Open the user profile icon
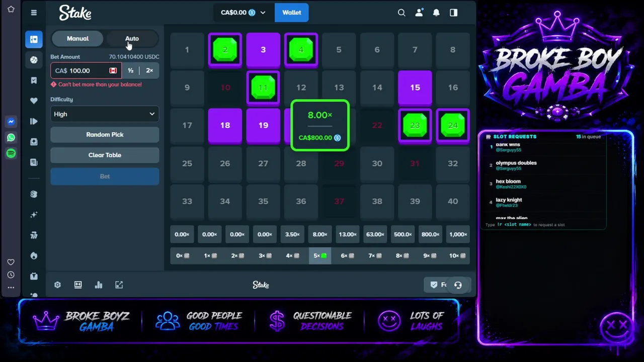 pyautogui.click(x=419, y=13)
